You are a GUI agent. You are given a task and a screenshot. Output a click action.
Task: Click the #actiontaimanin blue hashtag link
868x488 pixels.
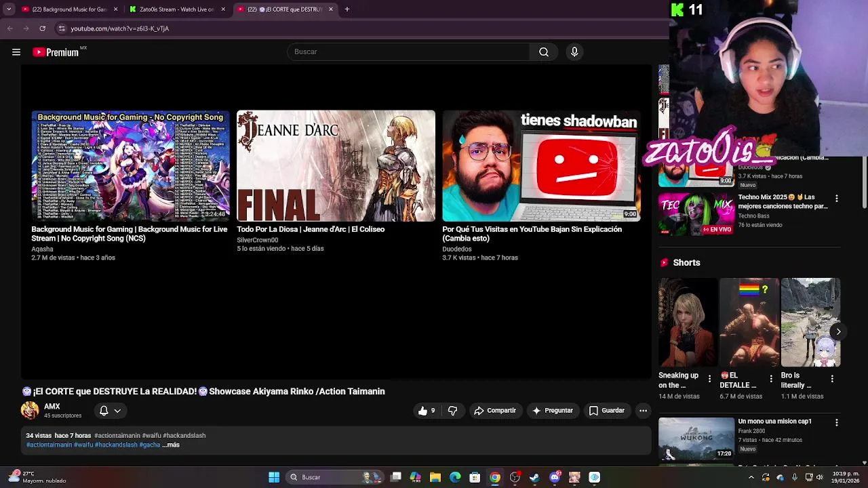tap(49, 445)
